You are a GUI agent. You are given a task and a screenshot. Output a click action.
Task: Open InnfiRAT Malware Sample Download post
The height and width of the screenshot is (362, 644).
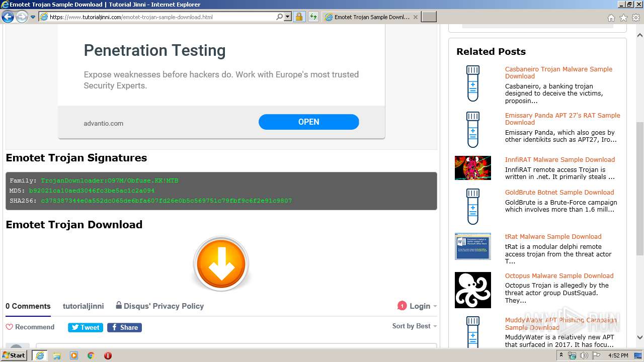pyautogui.click(x=560, y=159)
